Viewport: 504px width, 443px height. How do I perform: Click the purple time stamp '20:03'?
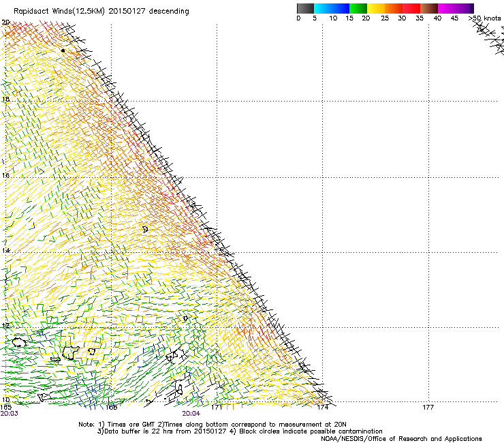point(10,414)
